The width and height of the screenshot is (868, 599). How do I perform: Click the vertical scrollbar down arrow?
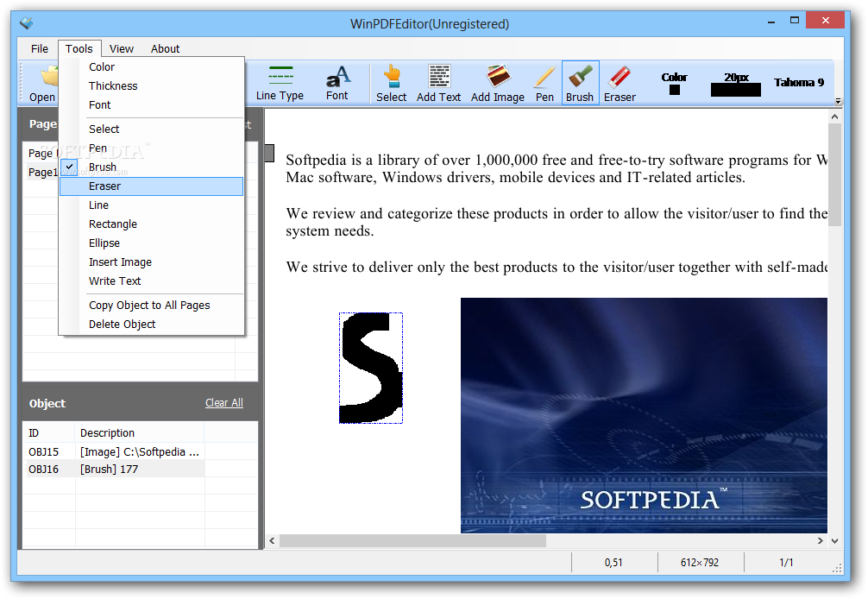835,541
